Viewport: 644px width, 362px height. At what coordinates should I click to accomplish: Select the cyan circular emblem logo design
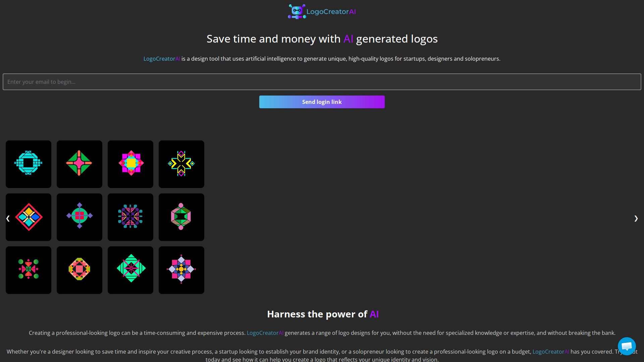(28, 164)
